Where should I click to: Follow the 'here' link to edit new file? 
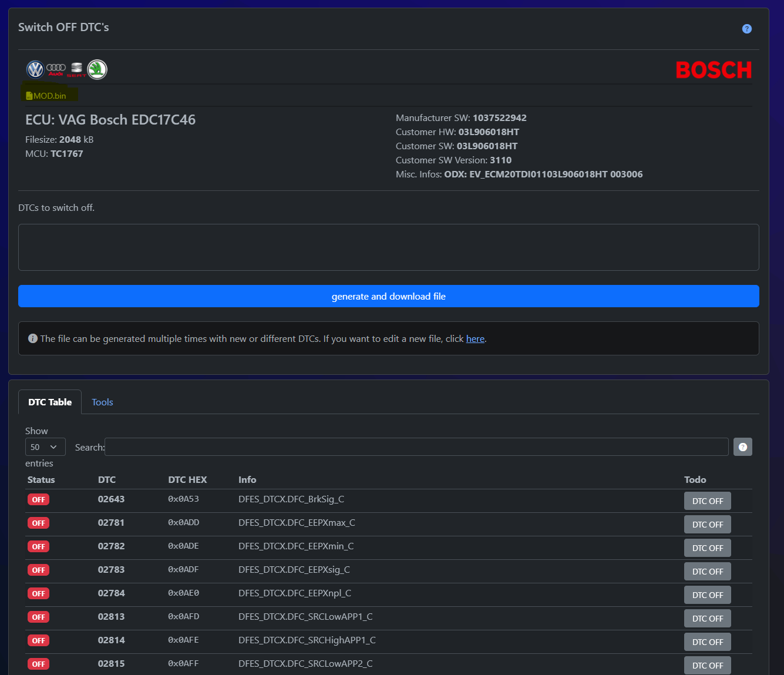coord(475,339)
